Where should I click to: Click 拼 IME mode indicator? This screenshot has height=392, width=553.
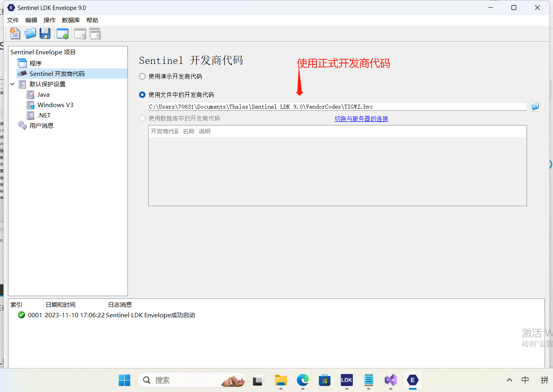545,380
